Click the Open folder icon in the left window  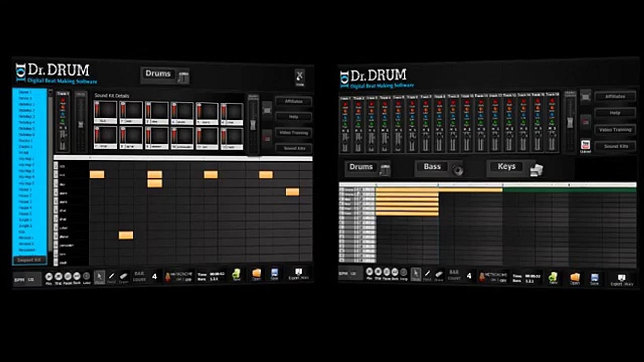(x=257, y=274)
